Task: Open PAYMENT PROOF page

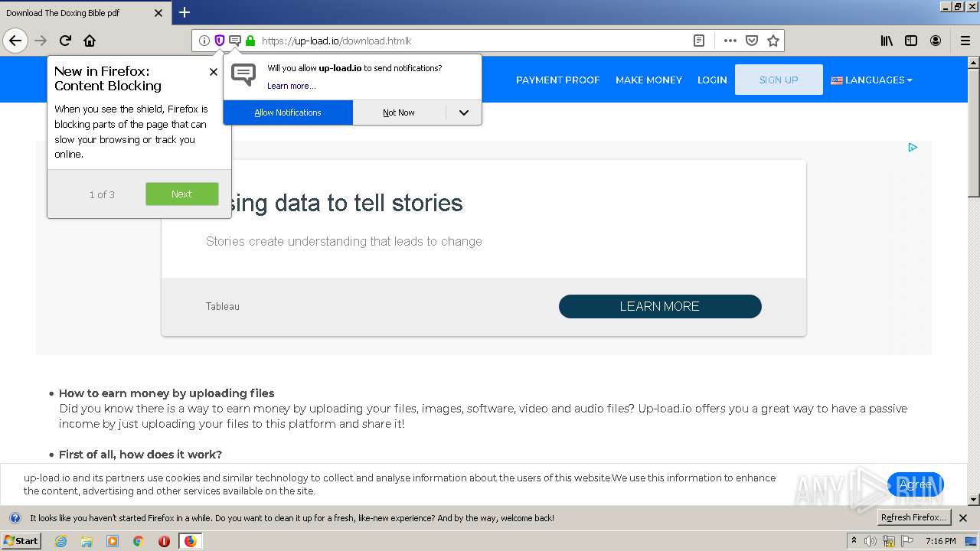Action: 557,80
